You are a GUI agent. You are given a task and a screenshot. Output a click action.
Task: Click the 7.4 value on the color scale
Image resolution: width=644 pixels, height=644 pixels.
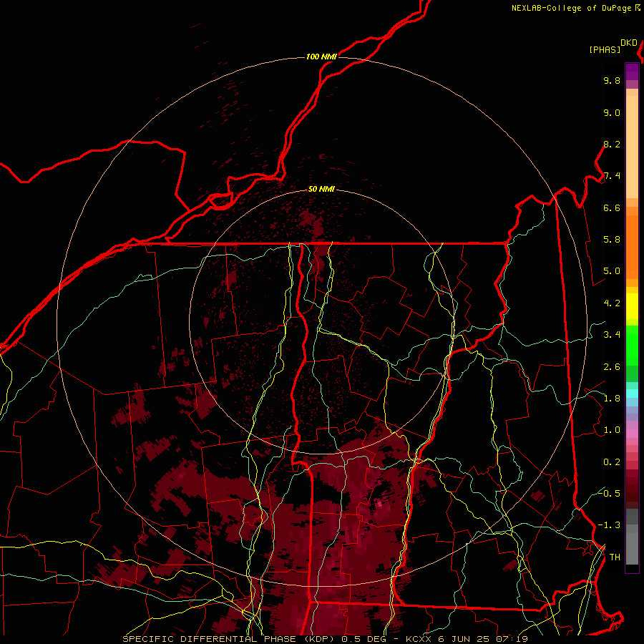tap(612, 176)
